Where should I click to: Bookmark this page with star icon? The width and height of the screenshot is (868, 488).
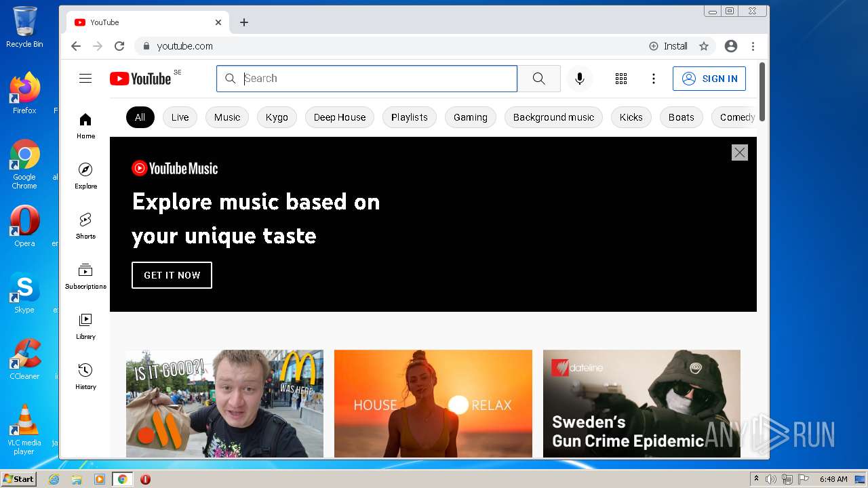[x=704, y=46]
